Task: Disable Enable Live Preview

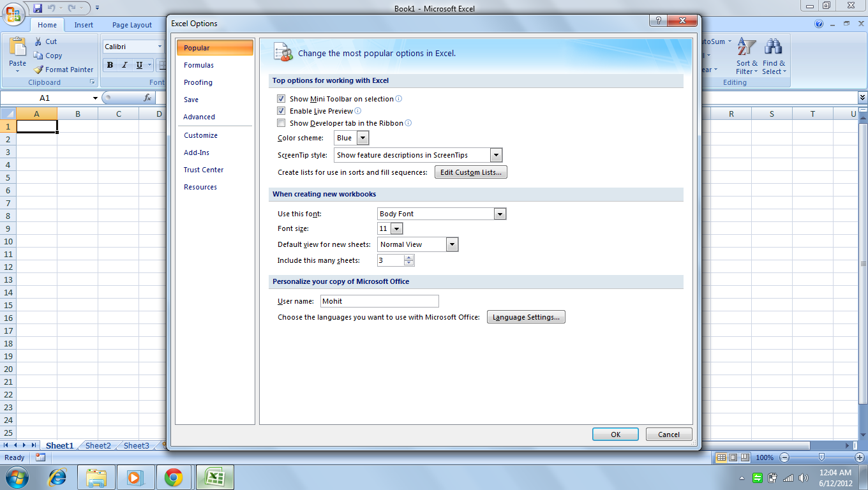Action: coord(281,110)
